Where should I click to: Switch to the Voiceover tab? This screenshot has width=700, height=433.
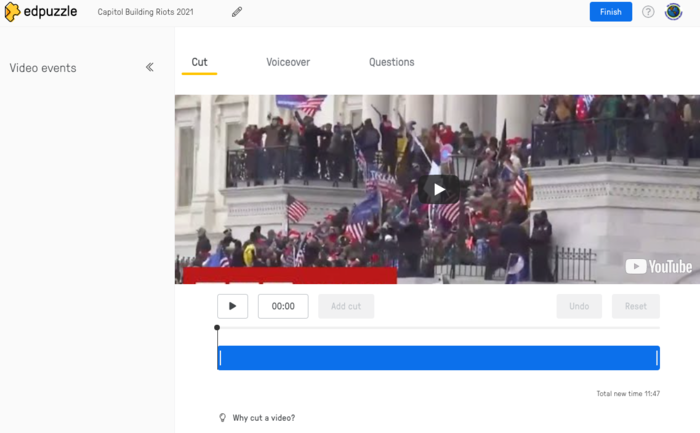288,62
